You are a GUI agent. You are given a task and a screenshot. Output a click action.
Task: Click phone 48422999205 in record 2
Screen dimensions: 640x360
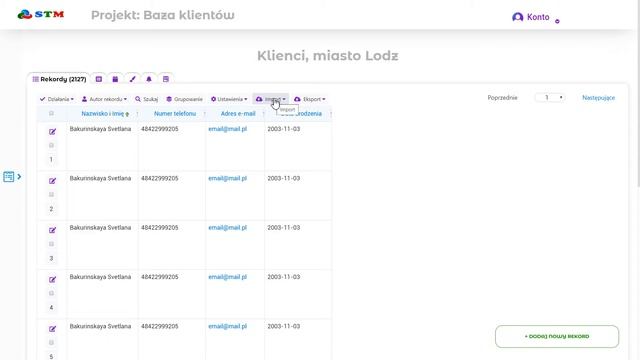pos(160,178)
